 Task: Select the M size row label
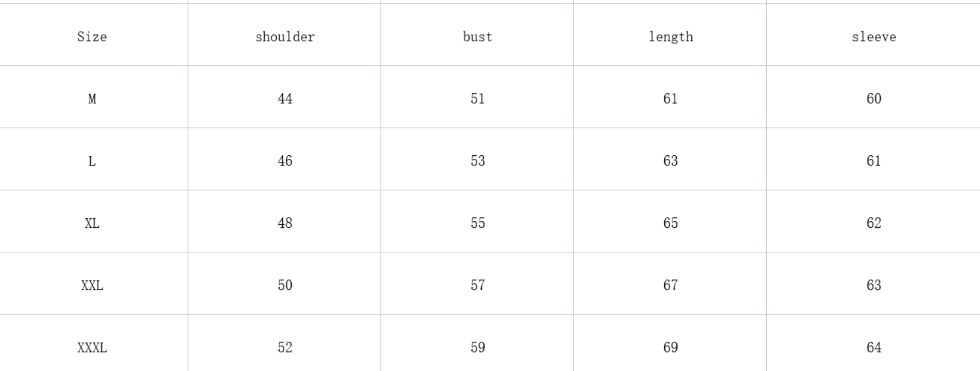(x=92, y=99)
